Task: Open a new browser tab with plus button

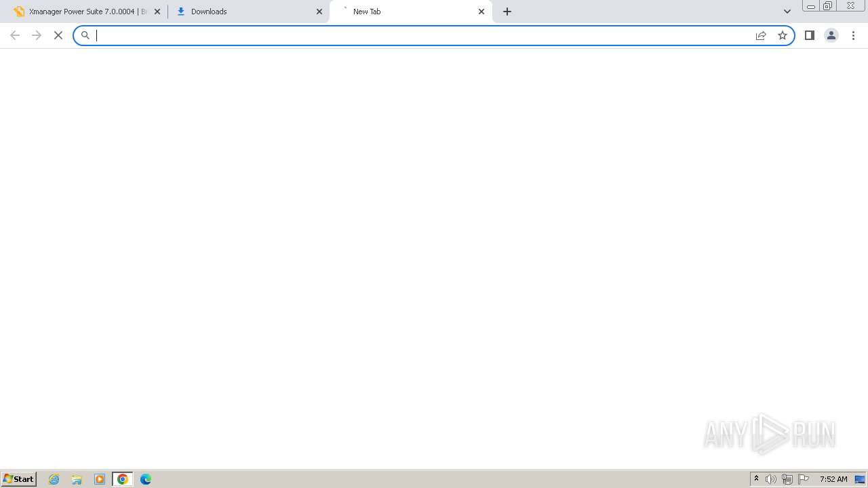Action: (x=507, y=12)
